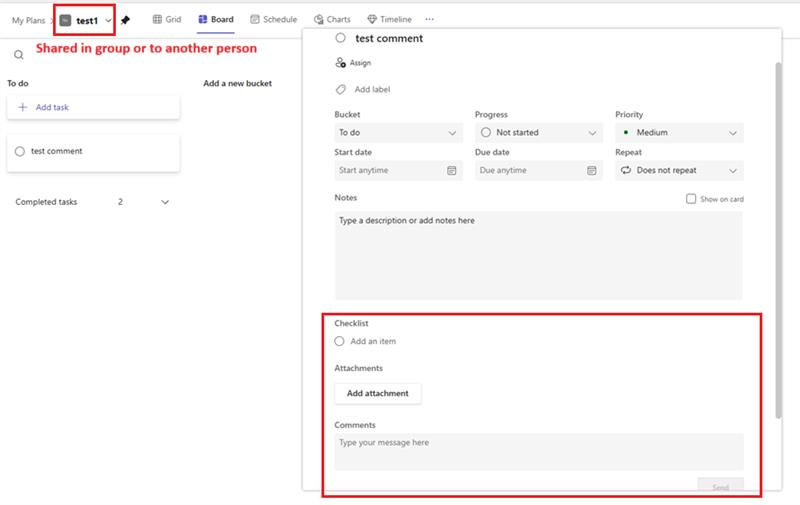Click Add an item checklist field
Screen dimensions: 800x505
373,341
